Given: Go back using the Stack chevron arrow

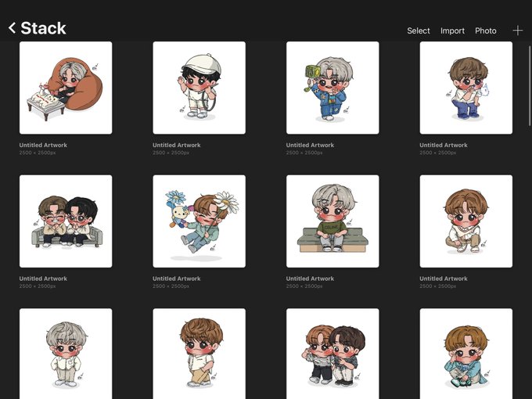Looking at the screenshot, I should tap(12, 28).
